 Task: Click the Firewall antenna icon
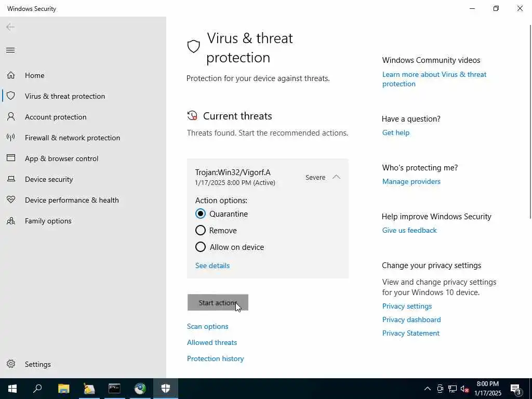tap(11, 137)
